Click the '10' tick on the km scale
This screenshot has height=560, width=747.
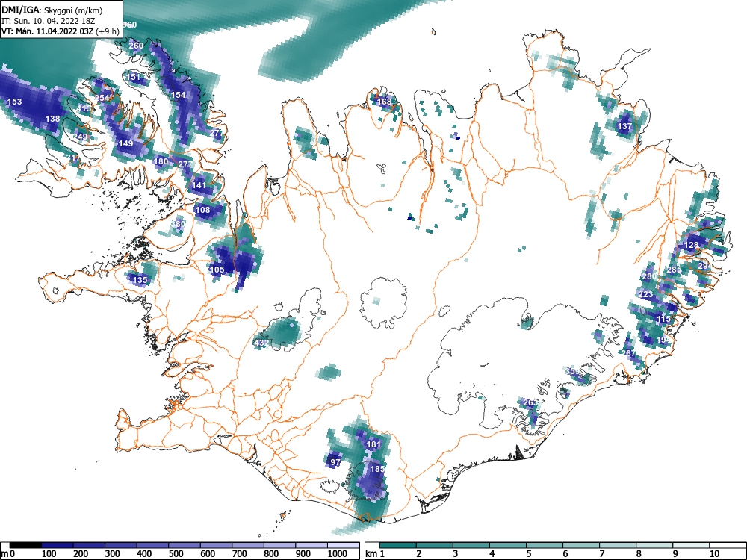coord(715,553)
